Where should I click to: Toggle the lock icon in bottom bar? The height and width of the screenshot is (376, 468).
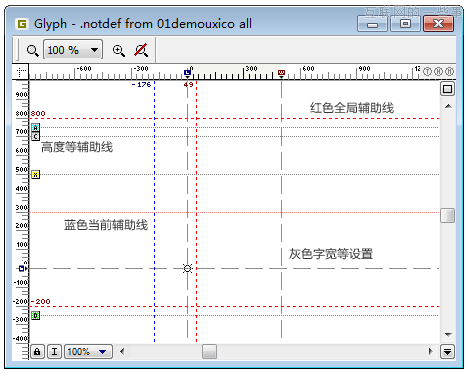click(37, 351)
